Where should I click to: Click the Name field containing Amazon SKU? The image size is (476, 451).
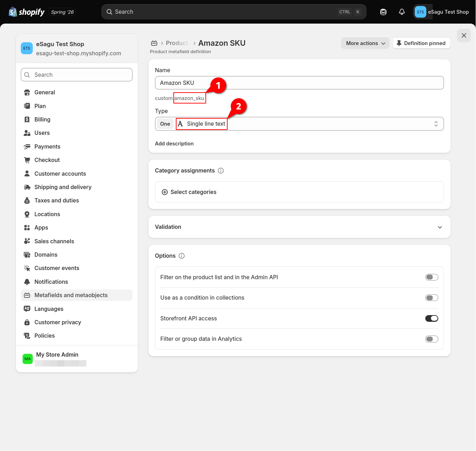coord(299,83)
